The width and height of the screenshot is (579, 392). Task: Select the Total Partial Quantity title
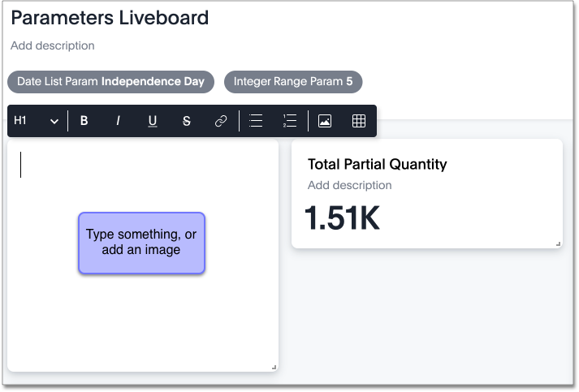coord(378,164)
